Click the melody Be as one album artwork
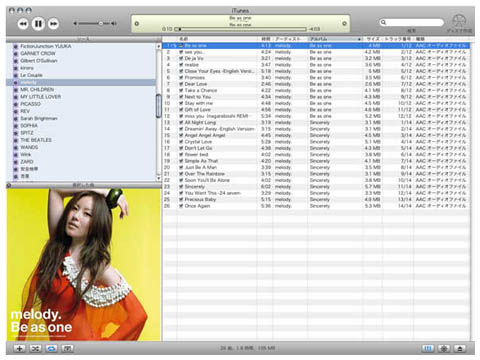The width and height of the screenshot is (480, 360). 84,265
